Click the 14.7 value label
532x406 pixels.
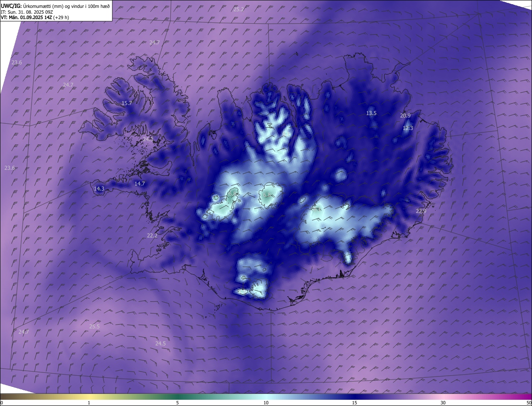point(140,183)
